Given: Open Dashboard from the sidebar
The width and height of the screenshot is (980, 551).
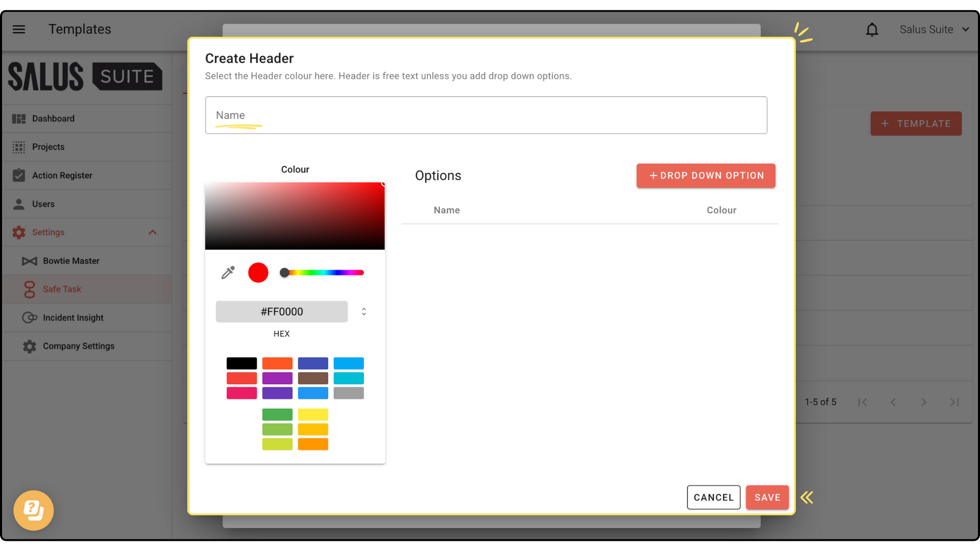Looking at the screenshot, I should pyautogui.click(x=53, y=118).
